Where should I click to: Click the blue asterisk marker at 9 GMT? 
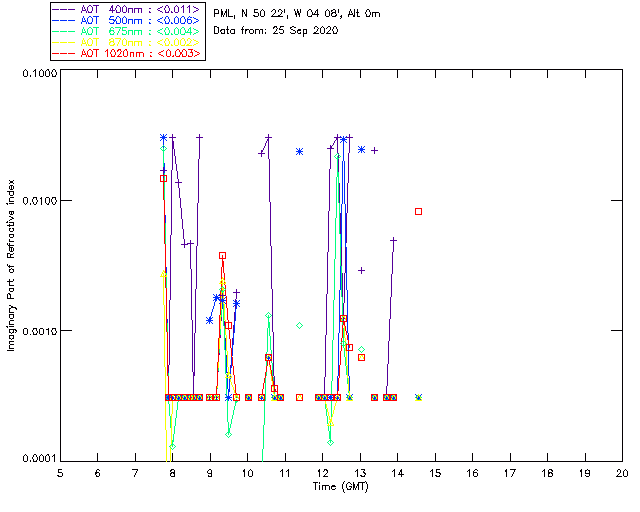click(x=210, y=320)
